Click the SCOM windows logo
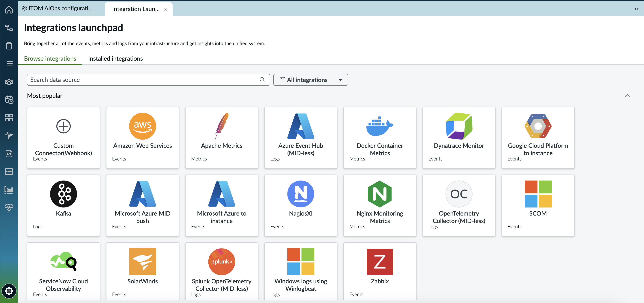Screen dimensions: 644x303 (538, 194)
